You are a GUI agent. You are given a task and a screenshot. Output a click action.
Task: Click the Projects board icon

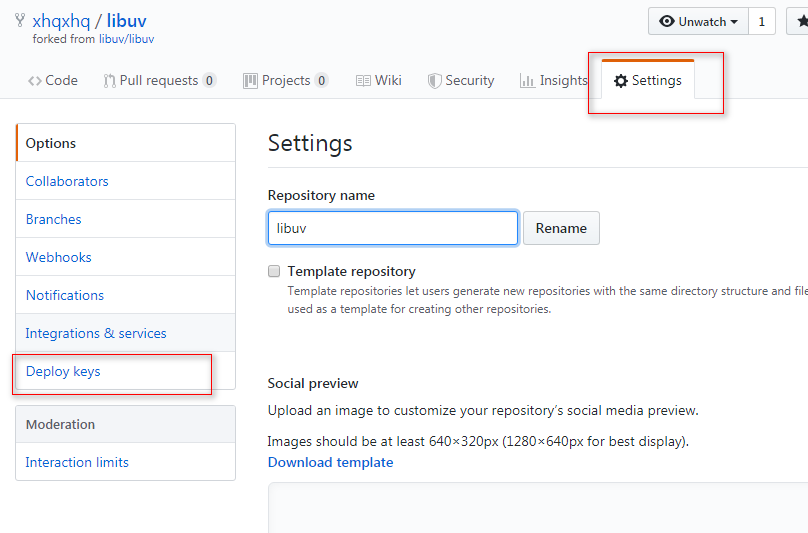pyautogui.click(x=250, y=81)
